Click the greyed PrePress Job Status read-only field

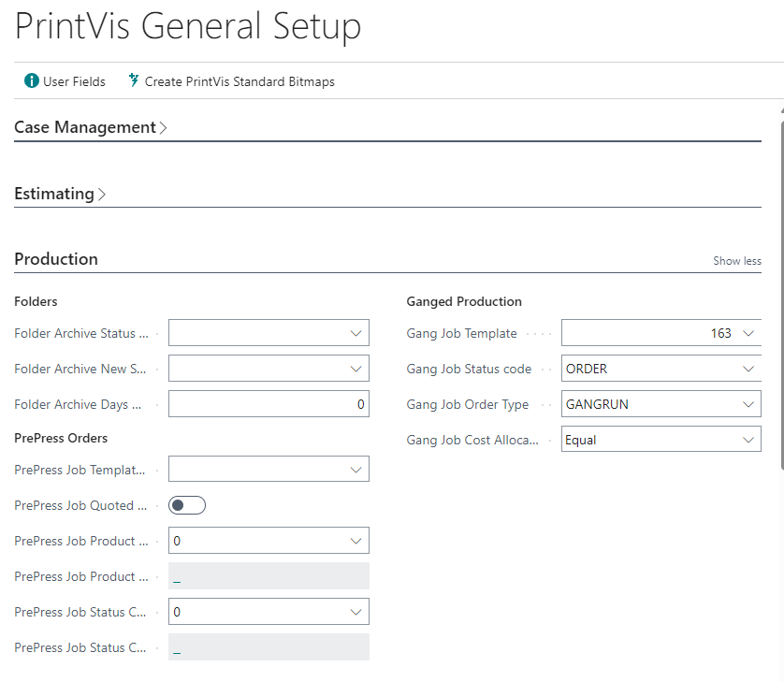(269, 647)
